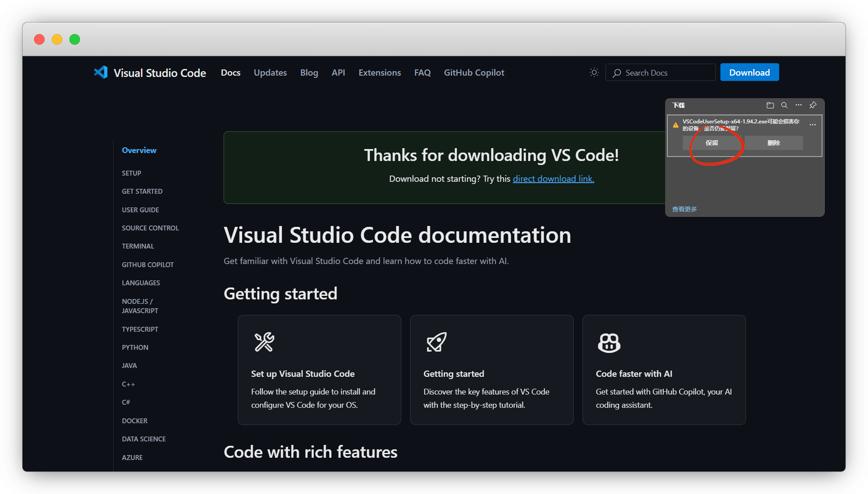868x494 pixels.
Task: Open the Updates nav menu item
Action: click(270, 73)
